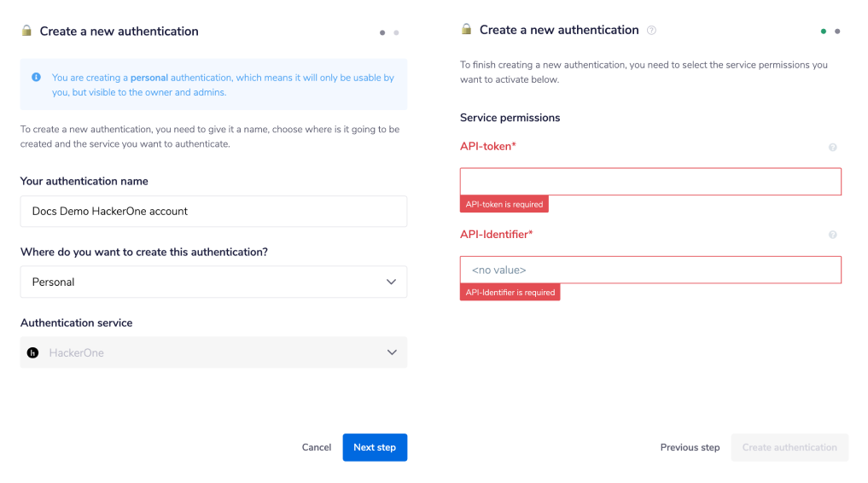Open help icon beside the right dialog title
Viewport: 868px width, 483px height.
pyautogui.click(x=652, y=31)
